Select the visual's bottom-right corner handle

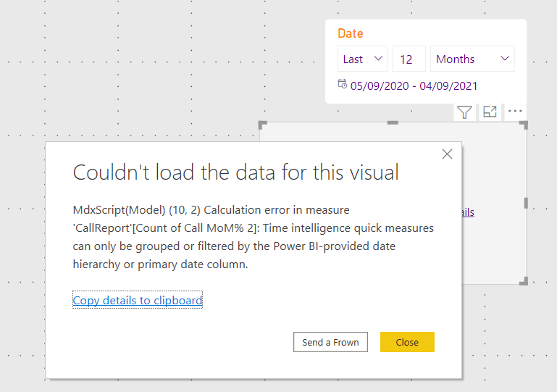pos(524,281)
